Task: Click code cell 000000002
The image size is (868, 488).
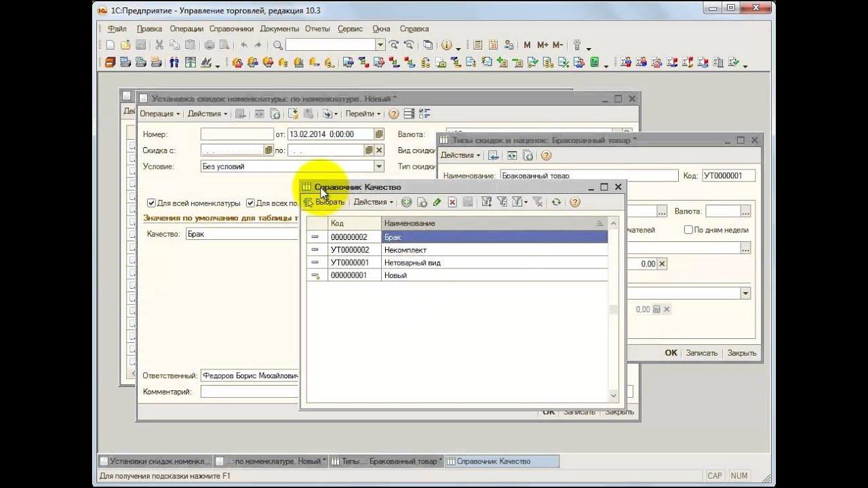Action: tap(354, 237)
